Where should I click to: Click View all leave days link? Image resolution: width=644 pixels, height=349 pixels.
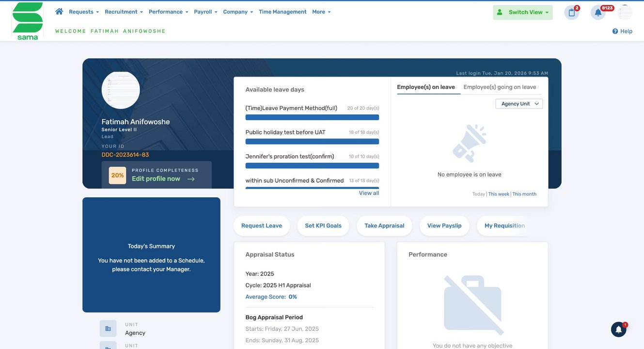click(x=369, y=193)
